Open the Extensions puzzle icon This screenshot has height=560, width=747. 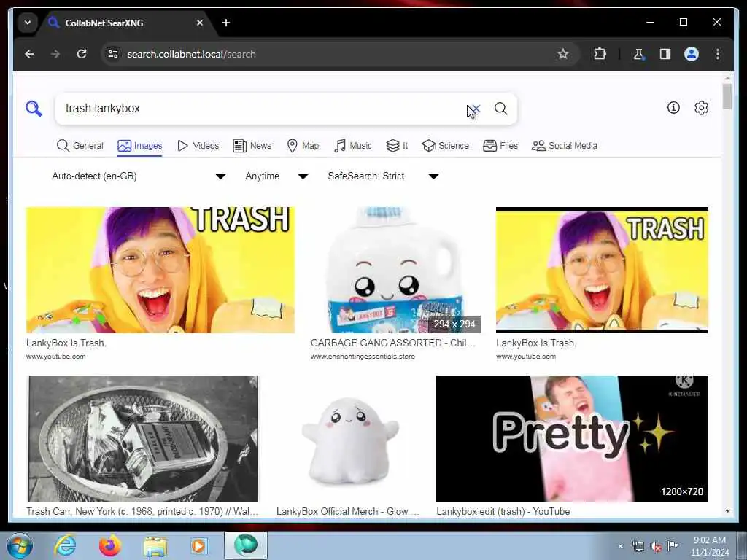[600, 54]
